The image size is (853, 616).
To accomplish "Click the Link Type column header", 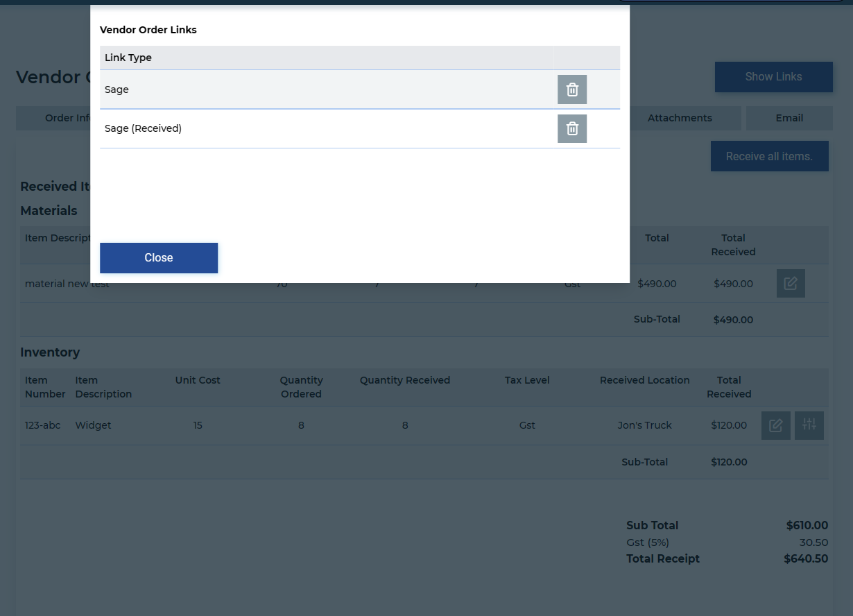I will (128, 58).
